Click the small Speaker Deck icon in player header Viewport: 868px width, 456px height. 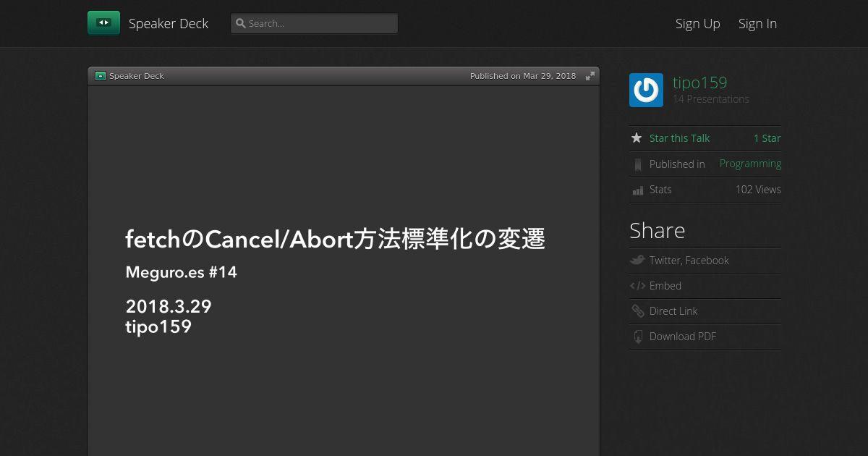point(101,76)
